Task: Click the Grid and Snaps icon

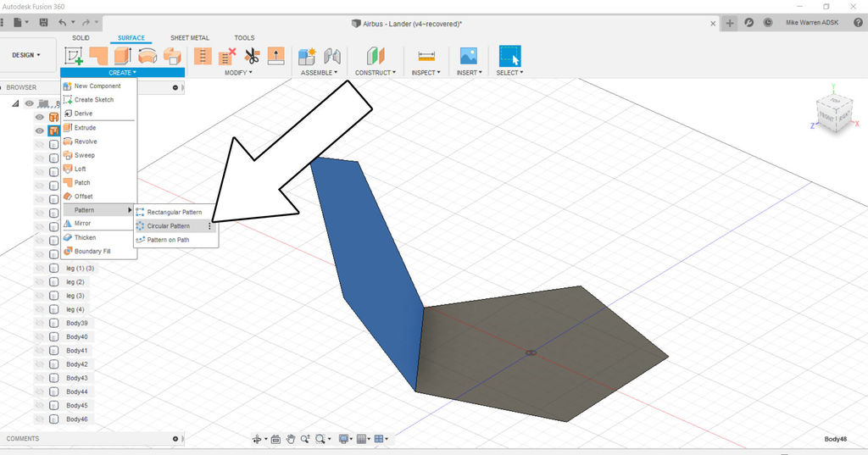Action: coord(361,439)
